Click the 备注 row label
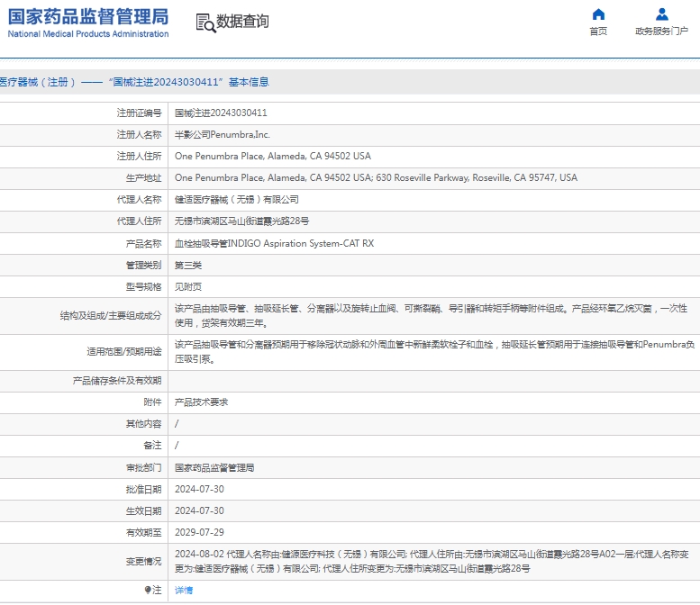This screenshot has height=605, width=700. point(152,446)
